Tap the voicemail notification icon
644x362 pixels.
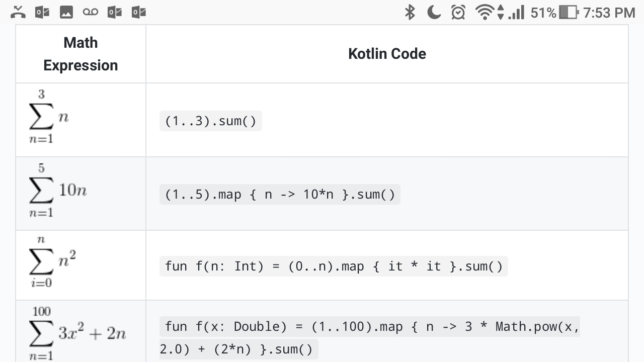tap(90, 11)
